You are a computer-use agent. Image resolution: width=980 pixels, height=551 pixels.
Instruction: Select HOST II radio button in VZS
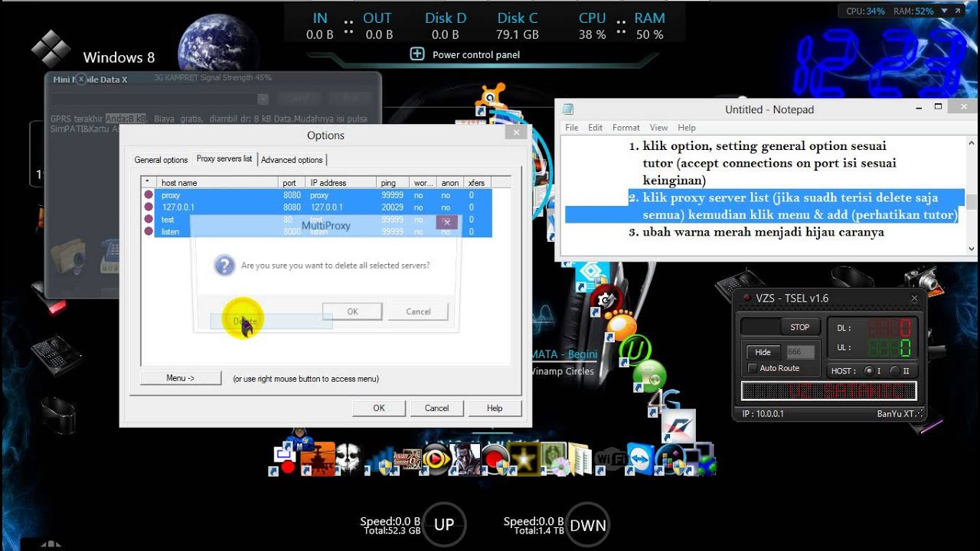point(894,370)
